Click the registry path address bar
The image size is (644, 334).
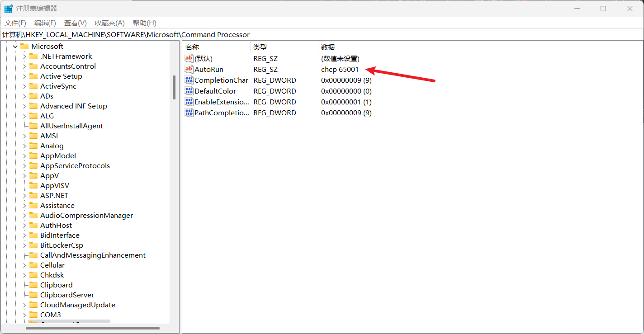coord(322,35)
